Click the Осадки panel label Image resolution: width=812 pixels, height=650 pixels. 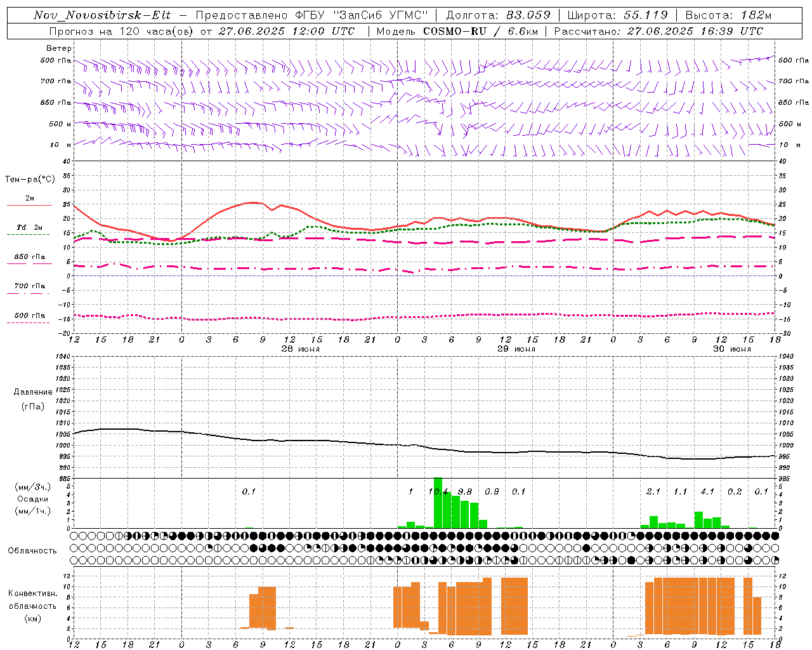[33, 499]
